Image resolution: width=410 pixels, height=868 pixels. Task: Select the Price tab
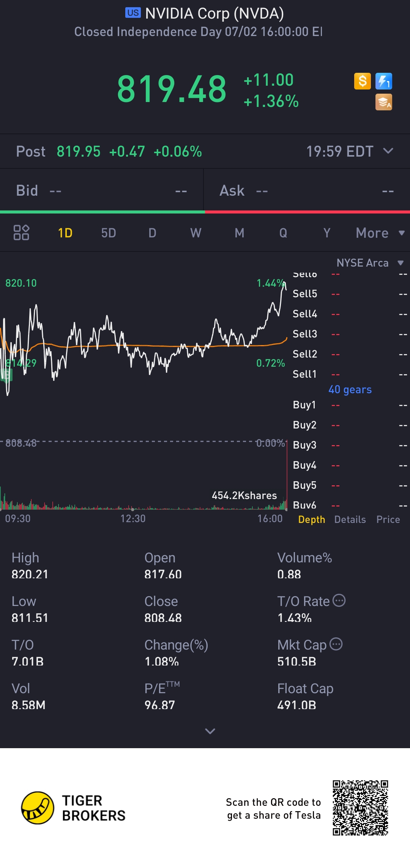[x=388, y=520]
